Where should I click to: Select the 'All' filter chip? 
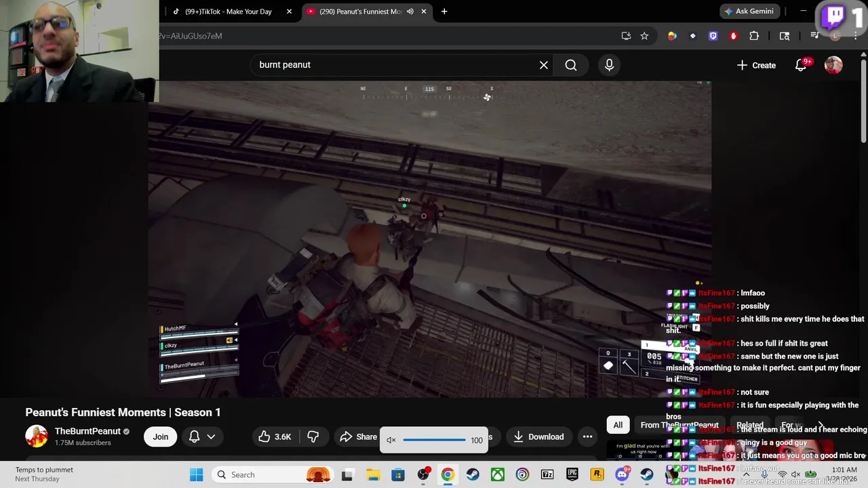[618, 425]
